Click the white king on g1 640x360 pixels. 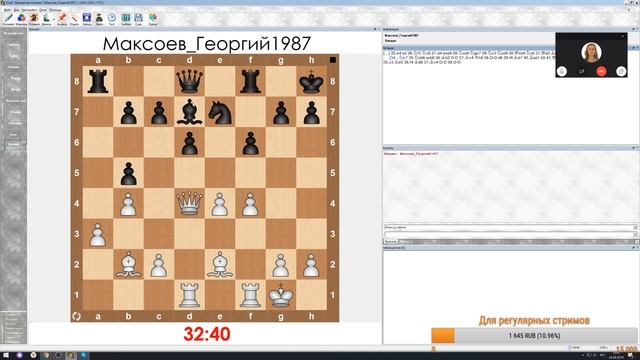click(x=281, y=295)
